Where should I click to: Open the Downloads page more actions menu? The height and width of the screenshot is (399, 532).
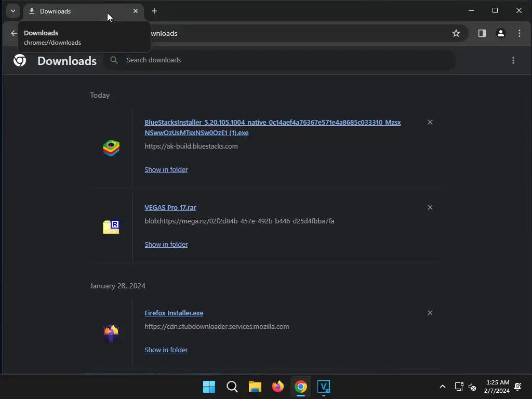click(513, 60)
